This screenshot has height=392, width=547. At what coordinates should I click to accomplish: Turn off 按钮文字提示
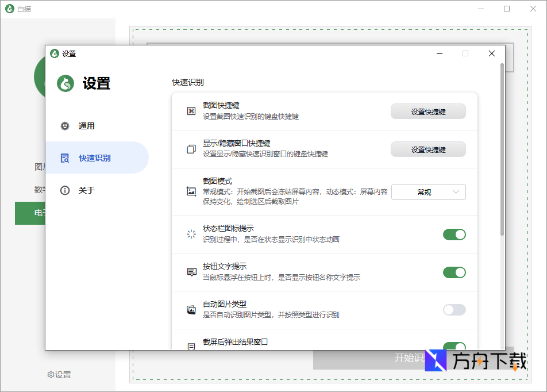(454, 272)
